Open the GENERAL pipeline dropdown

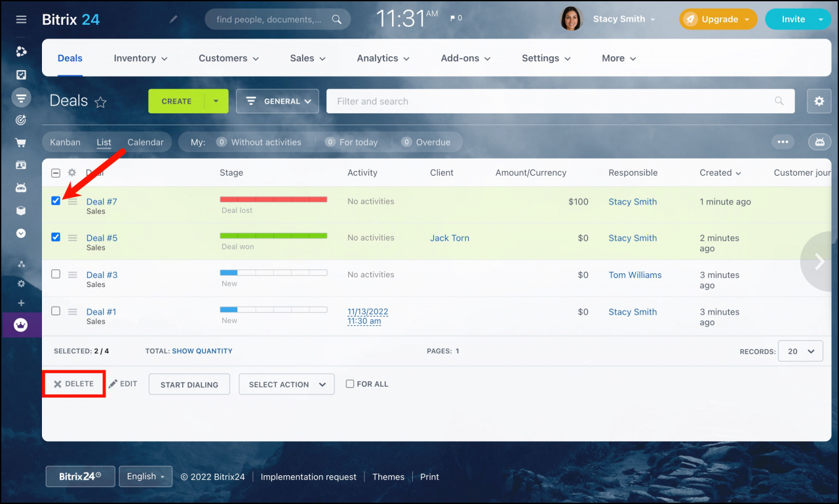point(277,101)
